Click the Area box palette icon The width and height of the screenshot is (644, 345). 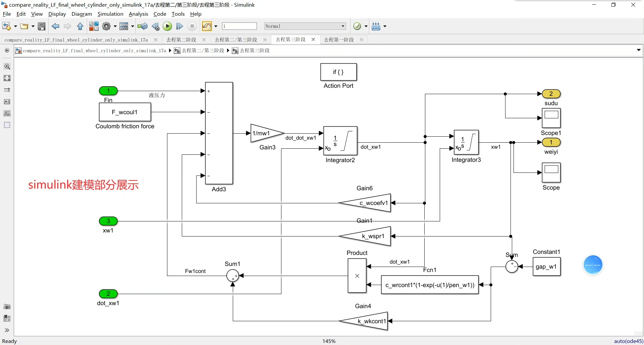tap(7, 125)
